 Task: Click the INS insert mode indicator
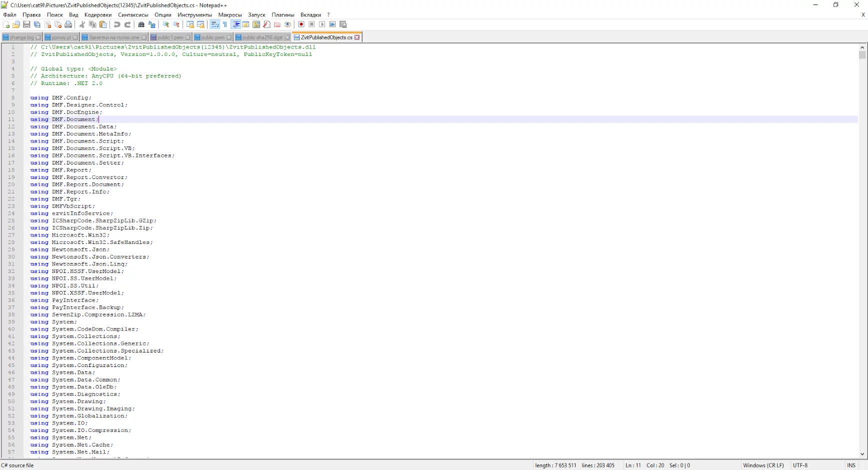(851, 465)
